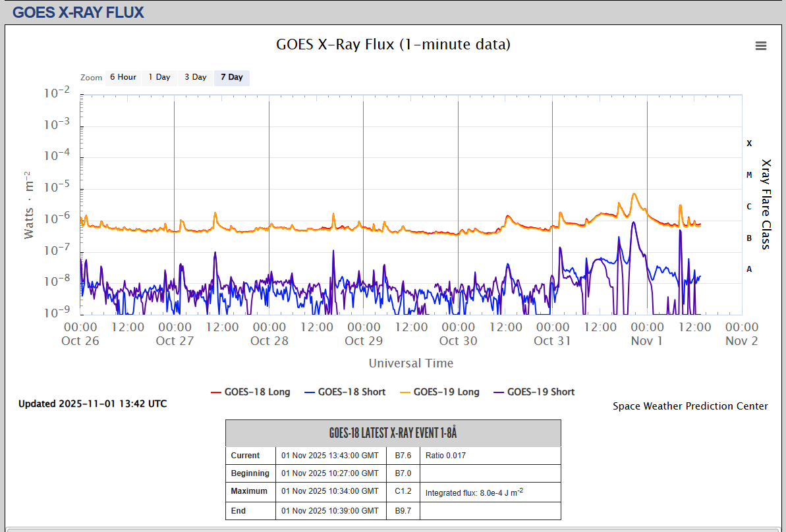Click the Oct 29 date axis label
The image size is (786, 532).
(364, 340)
